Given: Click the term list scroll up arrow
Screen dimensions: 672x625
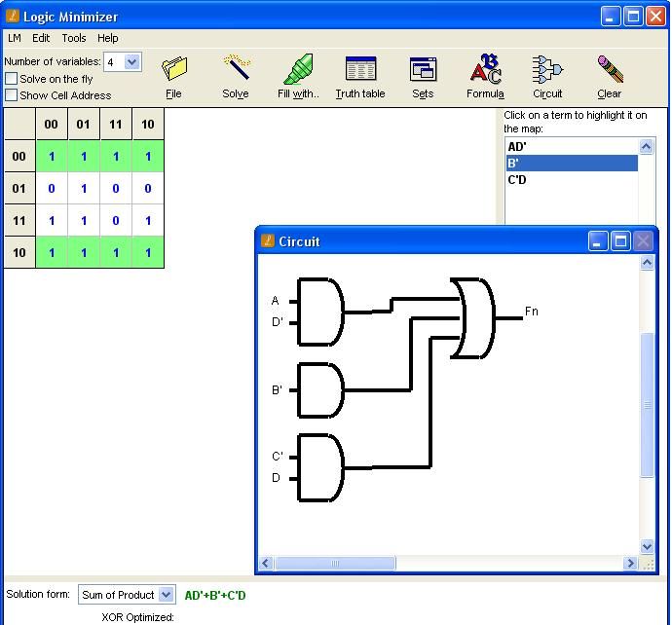Looking at the screenshot, I should click(647, 146).
